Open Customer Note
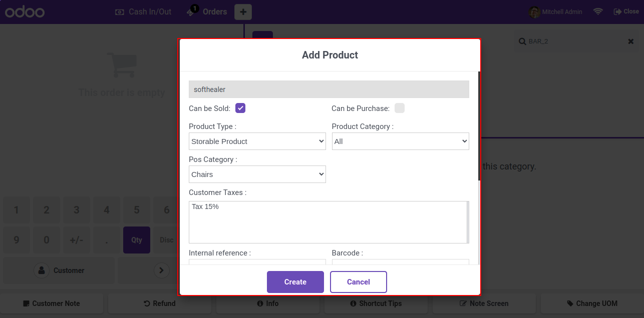 (52, 303)
